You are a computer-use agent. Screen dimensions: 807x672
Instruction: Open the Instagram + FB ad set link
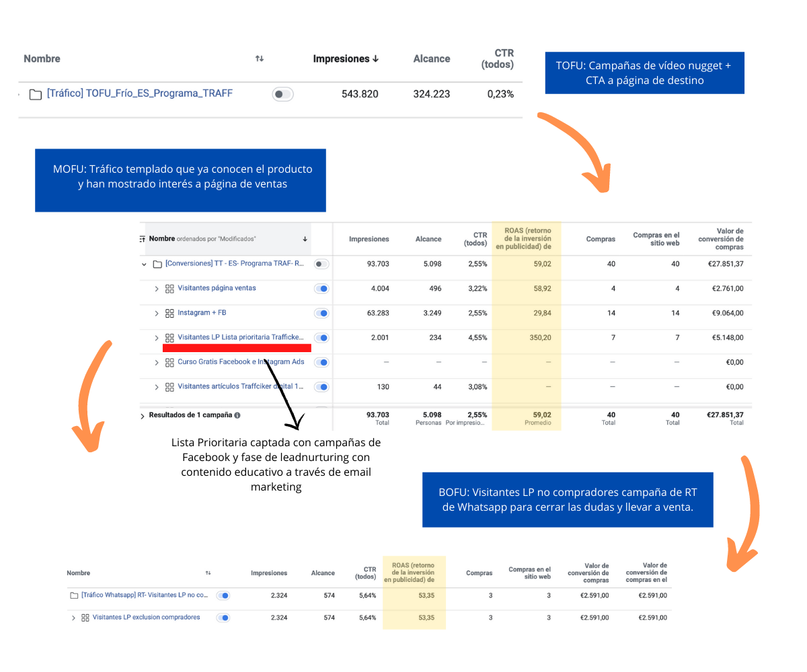tap(202, 312)
